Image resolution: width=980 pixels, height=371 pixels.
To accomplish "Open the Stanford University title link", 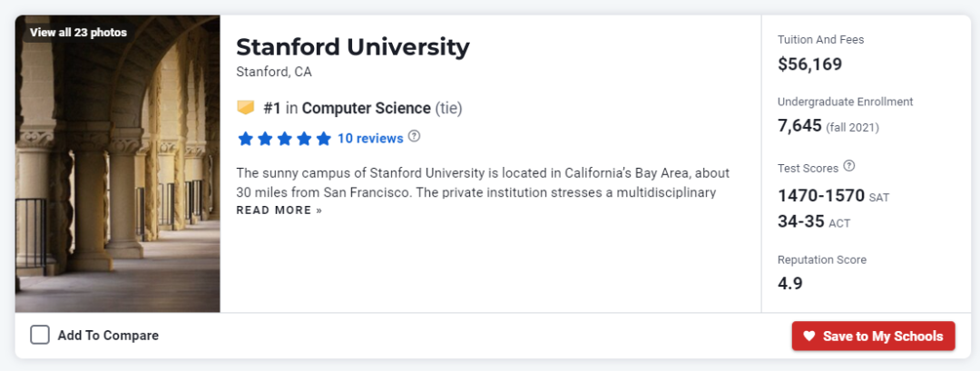I will coord(352,47).
